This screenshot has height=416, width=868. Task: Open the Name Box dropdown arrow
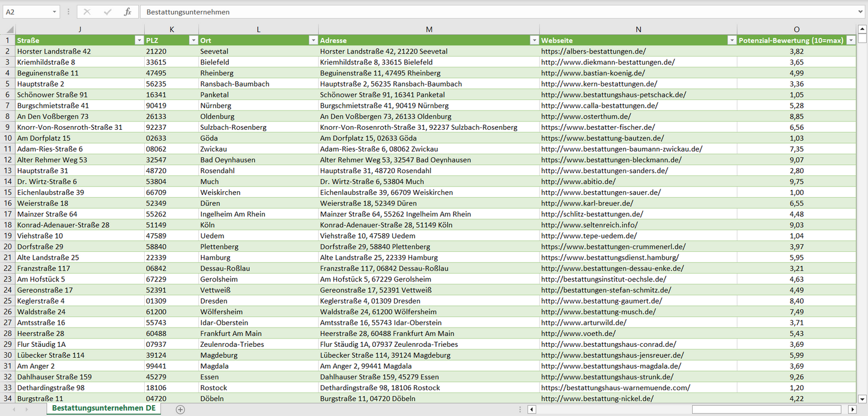(x=55, y=12)
